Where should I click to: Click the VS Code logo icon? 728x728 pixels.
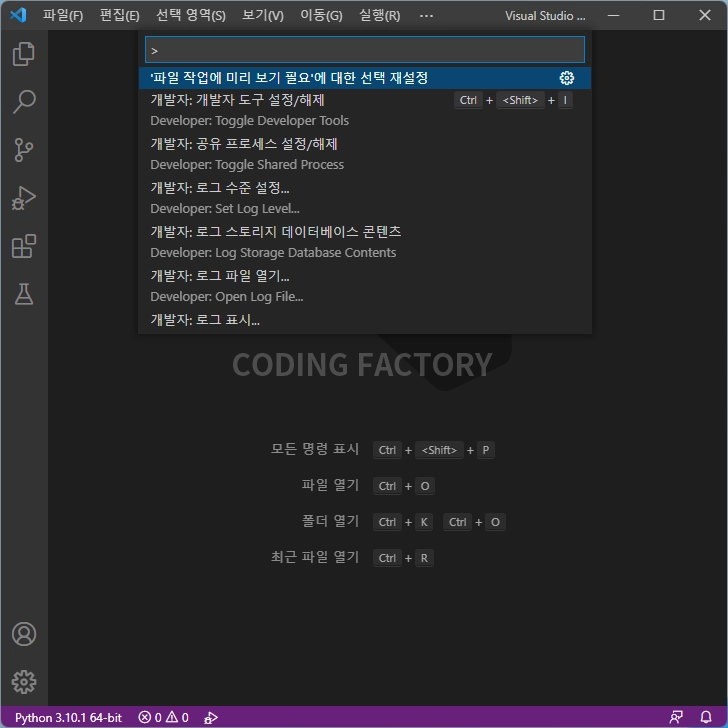click(x=18, y=15)
